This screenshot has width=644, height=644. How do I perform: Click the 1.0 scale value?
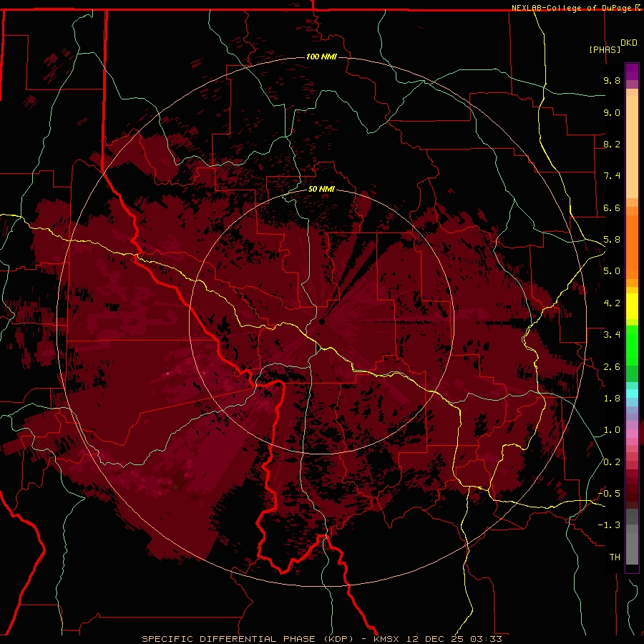coord(612,430)
